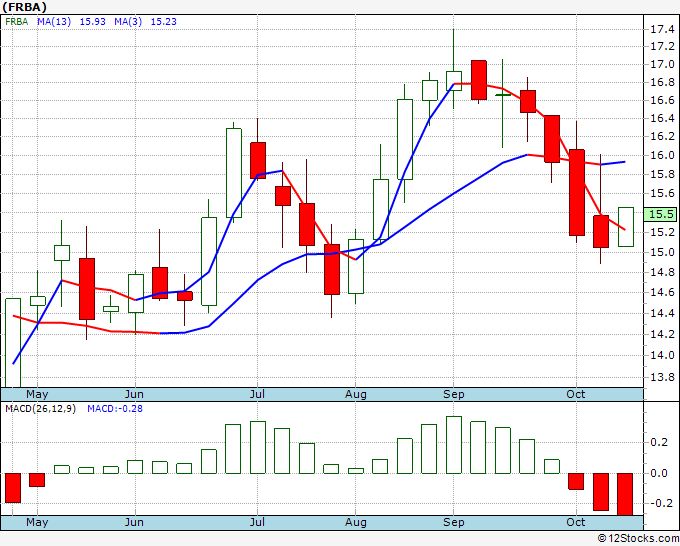
Task: Click the green FRBA legend label
Action: pyautogui.click(x=16, y=22)
